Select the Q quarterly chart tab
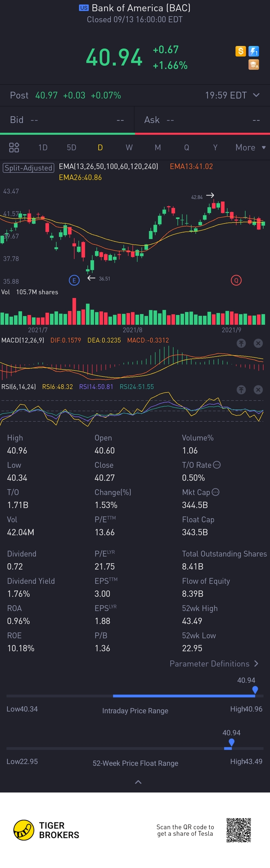This screenshot has width=270, height=868. tap(186, 147)
